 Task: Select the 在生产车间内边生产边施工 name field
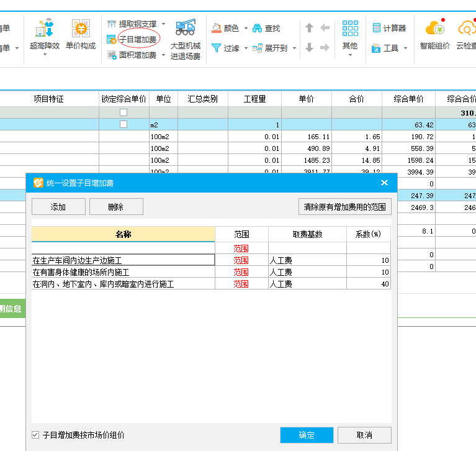tap(123, 260)
